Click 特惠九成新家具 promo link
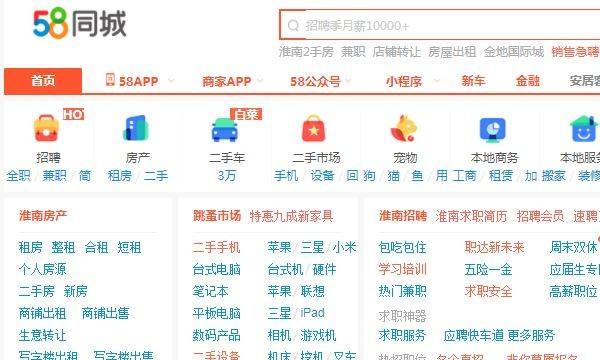Screen dimensions: 600x360 pos(291,216)
